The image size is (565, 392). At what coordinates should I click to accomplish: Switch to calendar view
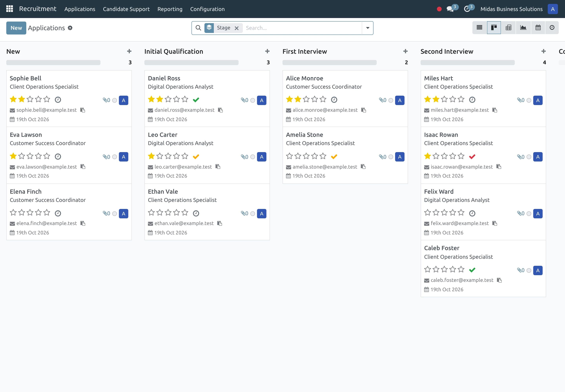pos(538,27)
